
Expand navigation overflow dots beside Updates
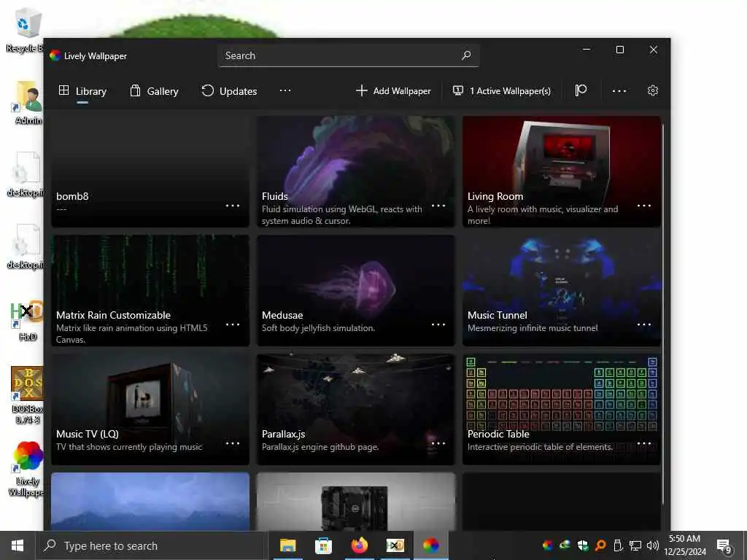[x=285, y=91]
